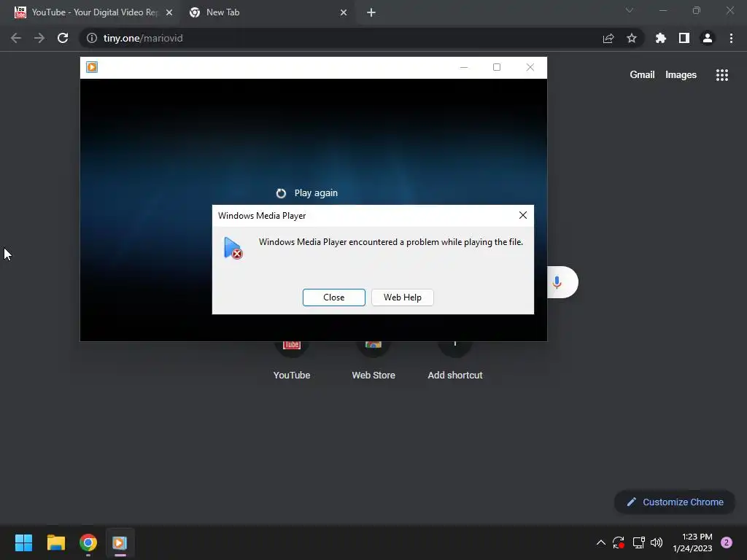
Task: Dismiss error dialog with X icon
Action: (x=522, y=215)
